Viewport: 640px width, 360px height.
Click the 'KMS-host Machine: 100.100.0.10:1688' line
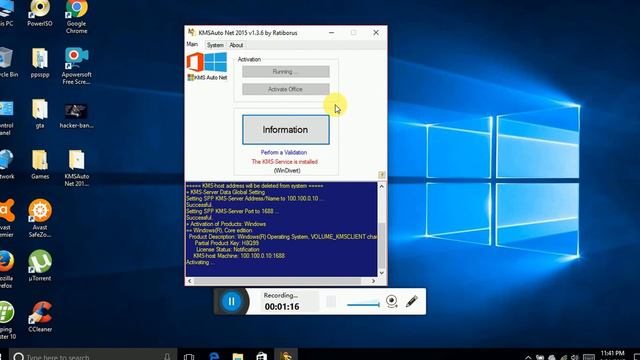click(239, 256)
